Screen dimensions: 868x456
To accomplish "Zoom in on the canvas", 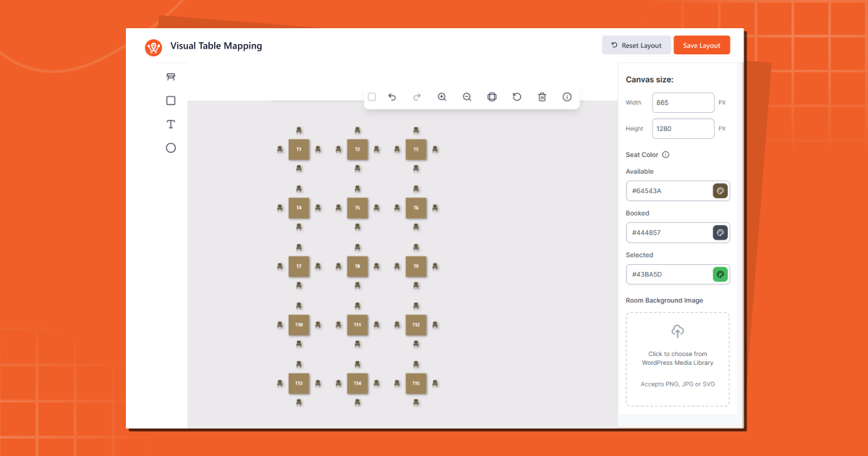I will point(442,96).
